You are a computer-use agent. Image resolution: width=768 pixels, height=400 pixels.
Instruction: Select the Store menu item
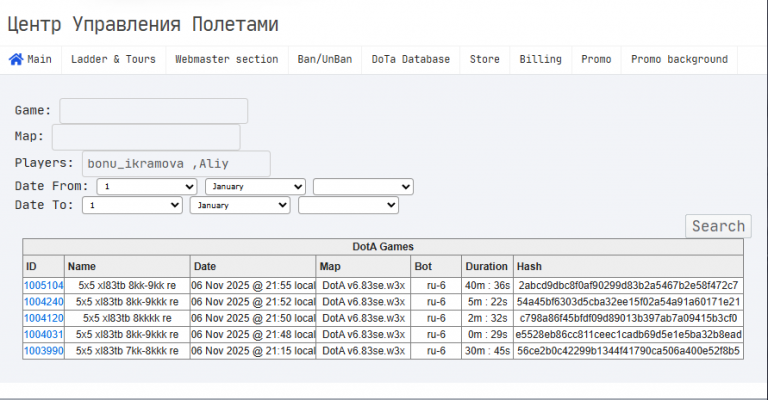484,60
